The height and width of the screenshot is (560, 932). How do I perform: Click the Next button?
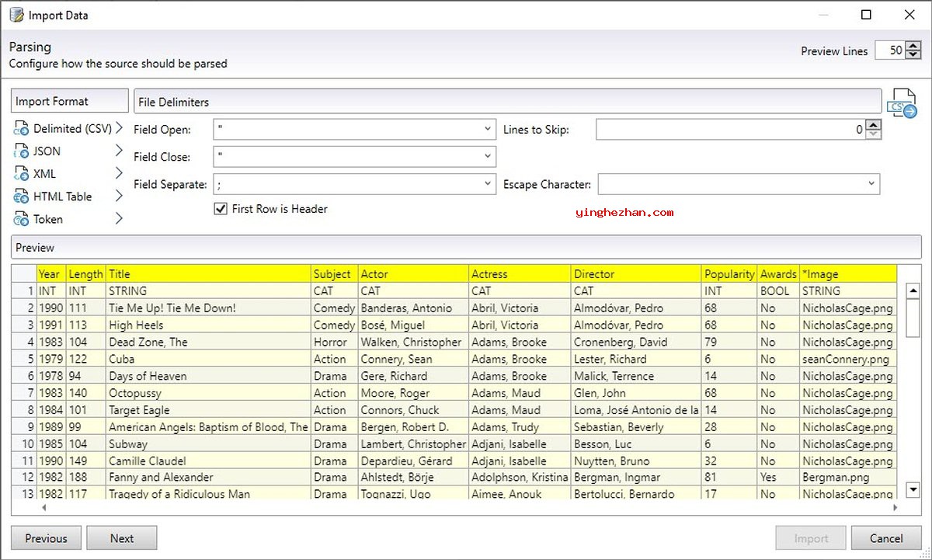pyautogui.click(x=122, y=538)
